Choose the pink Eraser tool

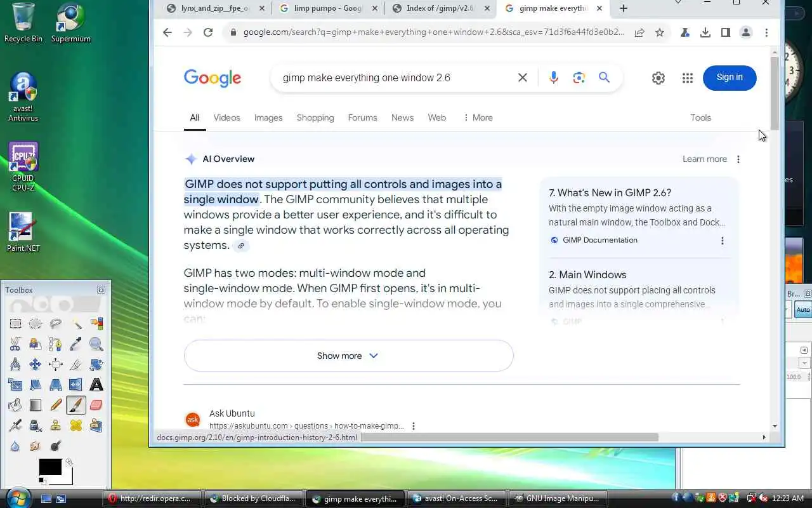(x=96, y=405)
